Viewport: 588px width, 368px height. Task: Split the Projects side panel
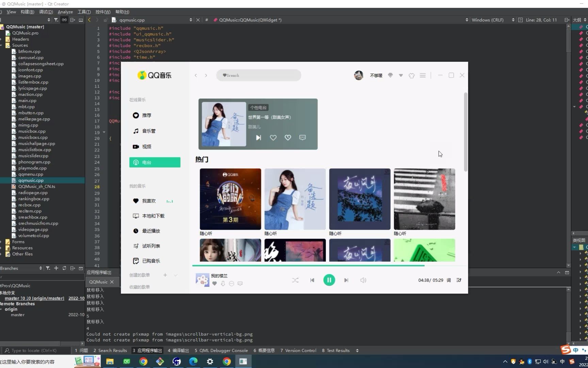72,20
